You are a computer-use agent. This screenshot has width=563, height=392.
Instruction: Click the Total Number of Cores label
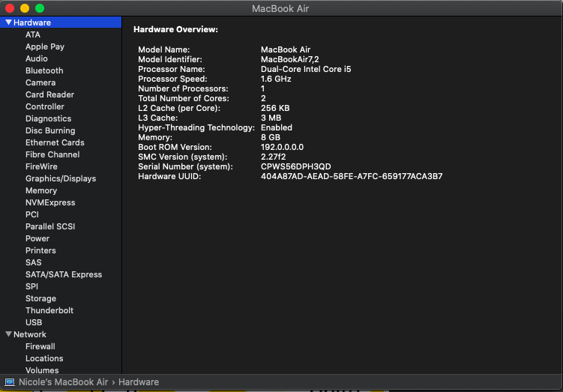pyautogui.click(x=184, y=98)
